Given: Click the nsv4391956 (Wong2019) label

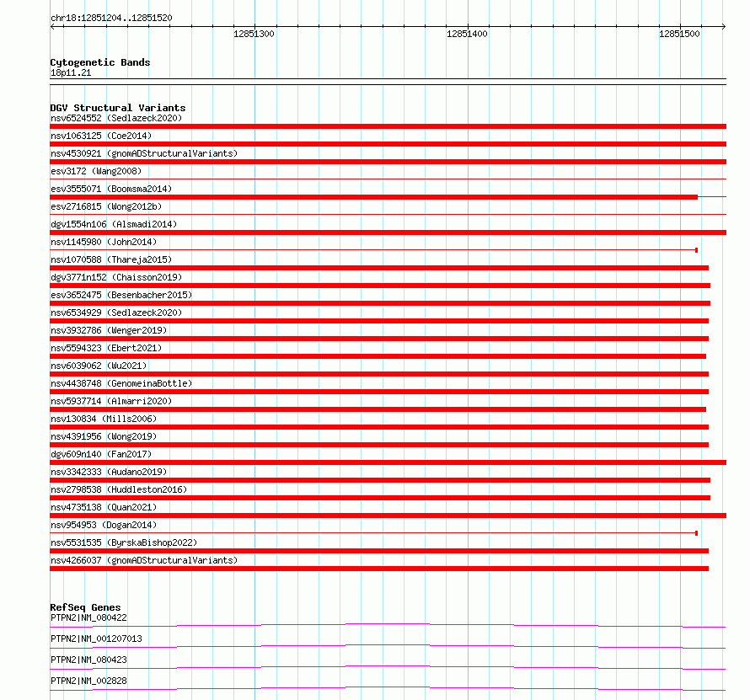Looking at the screenshot, I should [x=104, y=436].
